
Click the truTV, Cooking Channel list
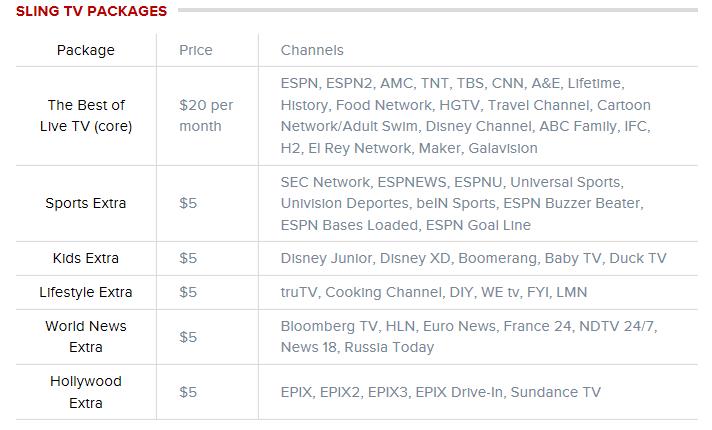coord(434,292)
